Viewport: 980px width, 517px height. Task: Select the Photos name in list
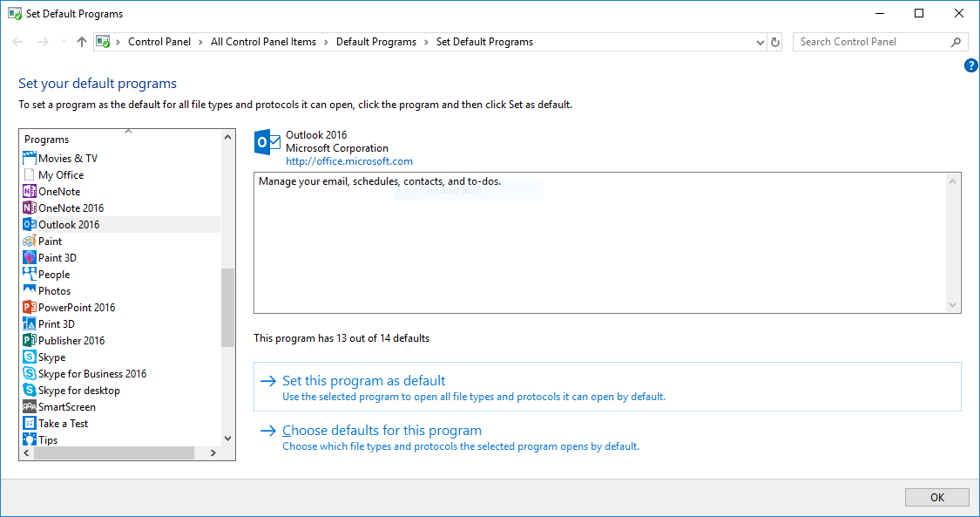(x=54, y=290)
